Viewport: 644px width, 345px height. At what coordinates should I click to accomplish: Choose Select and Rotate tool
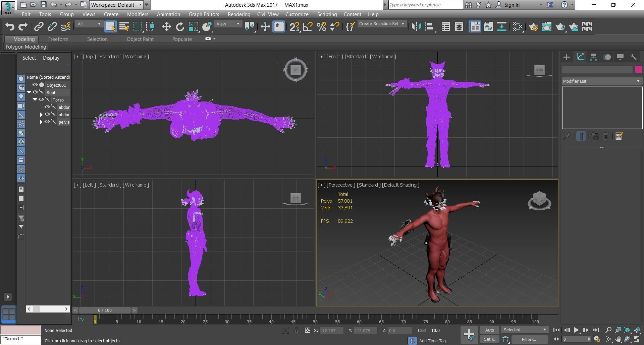[x=180, y=27]
